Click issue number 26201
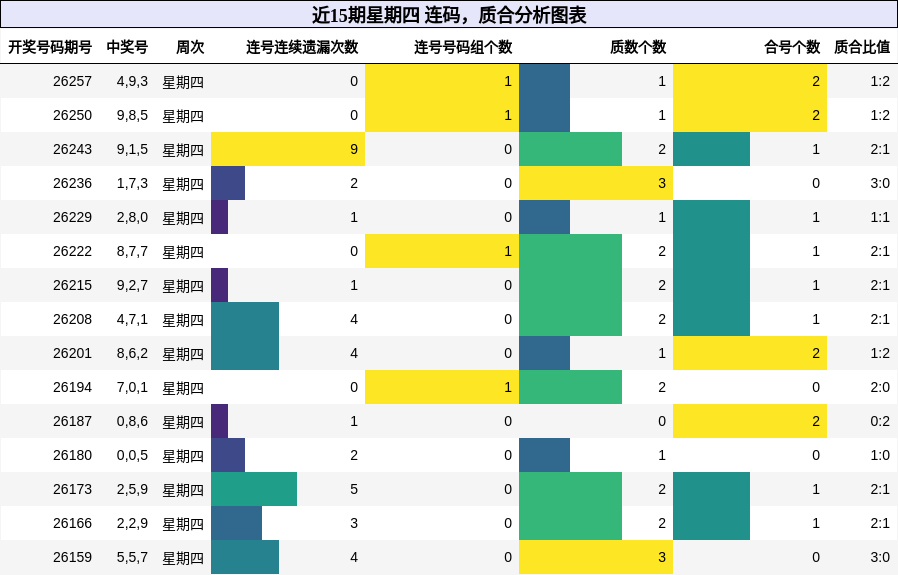This screenshot has height=575, width=898. click(x=72, y=353)
